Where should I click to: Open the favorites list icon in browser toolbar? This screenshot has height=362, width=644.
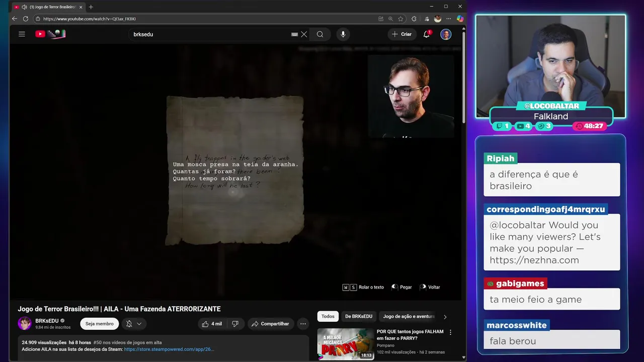(427, 19)
